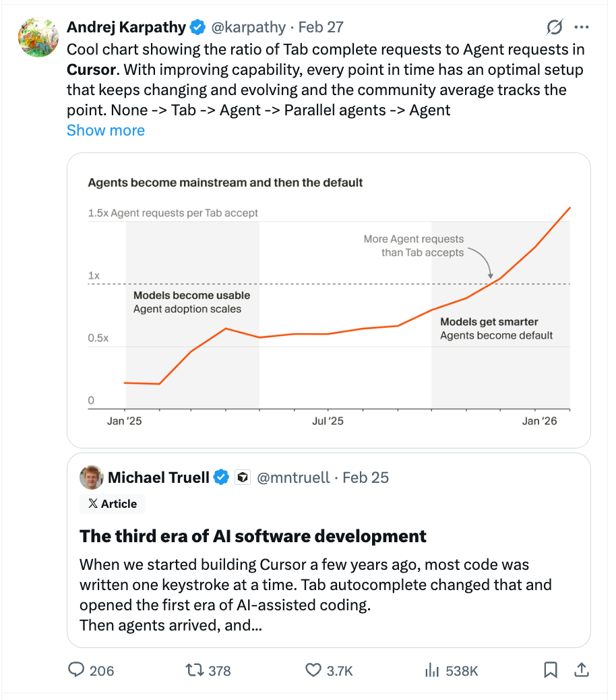The width and height of the screenshot is (616, 700).
Task: Click Michael Truell's profile picture
Action: click(92, 477)
